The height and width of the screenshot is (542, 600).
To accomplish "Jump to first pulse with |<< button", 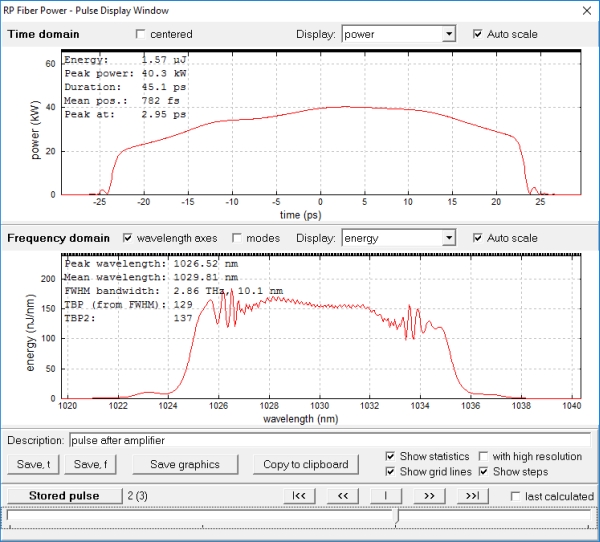I will tap(297, 496).
